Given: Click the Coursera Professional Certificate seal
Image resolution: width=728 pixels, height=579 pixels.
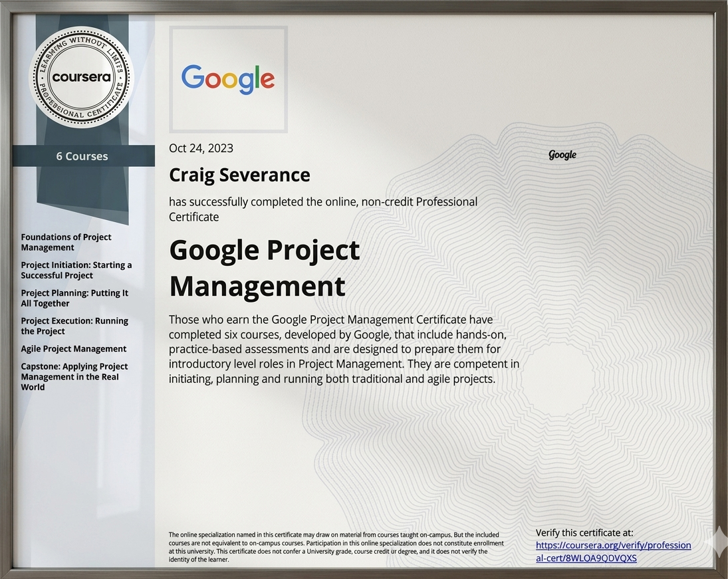Looking at the screenshot, I should coord(82,77).
